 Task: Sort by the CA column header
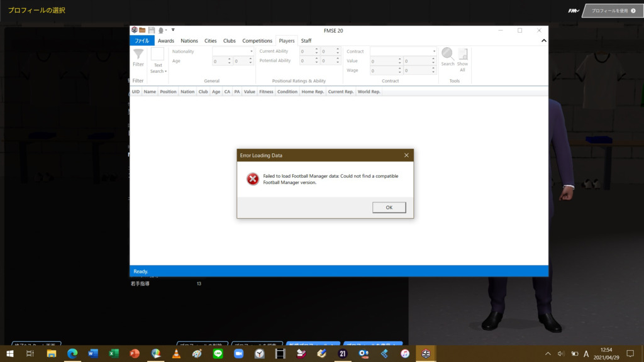pos(227,92)
